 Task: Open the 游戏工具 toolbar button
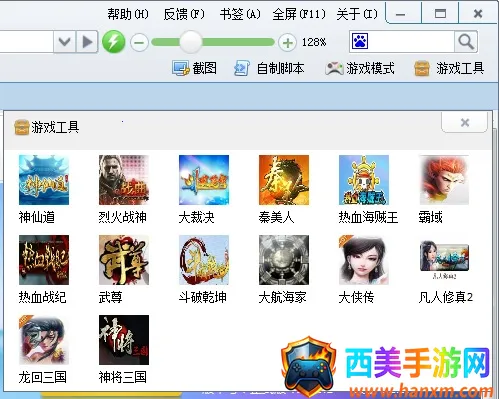coord(449,68)
